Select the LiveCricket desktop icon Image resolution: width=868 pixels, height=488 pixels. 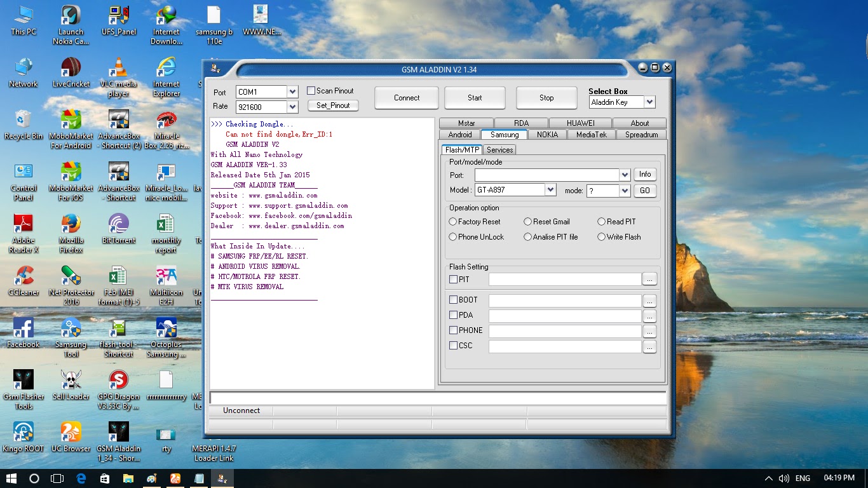click(71, 72)
